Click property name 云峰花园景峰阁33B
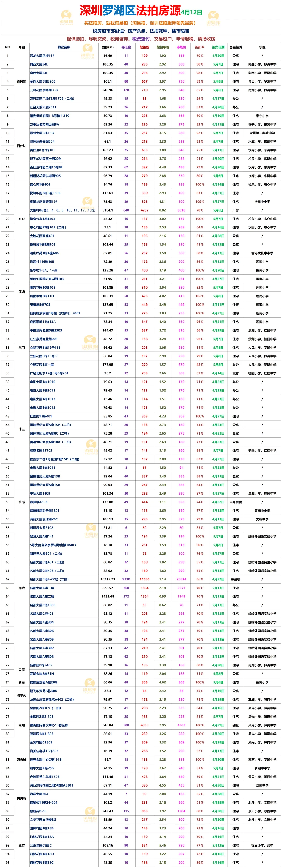This screenshot has width=282, height=868. pyautogui.click(x=44, y=90)
